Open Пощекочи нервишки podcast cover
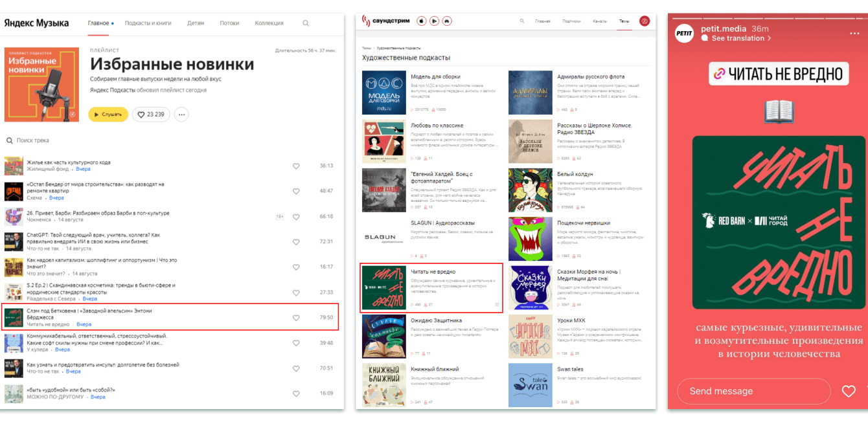 click(x=531, y=239)
